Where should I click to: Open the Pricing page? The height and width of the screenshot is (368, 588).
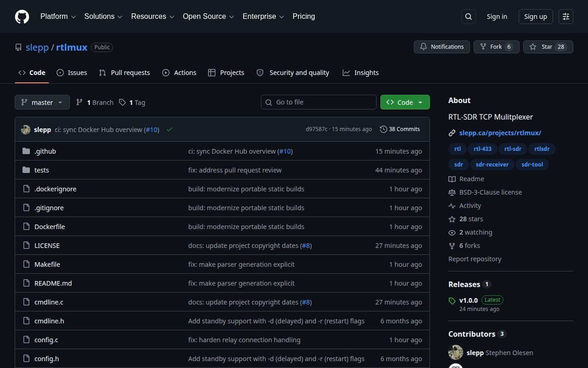[x=304, y=17]
